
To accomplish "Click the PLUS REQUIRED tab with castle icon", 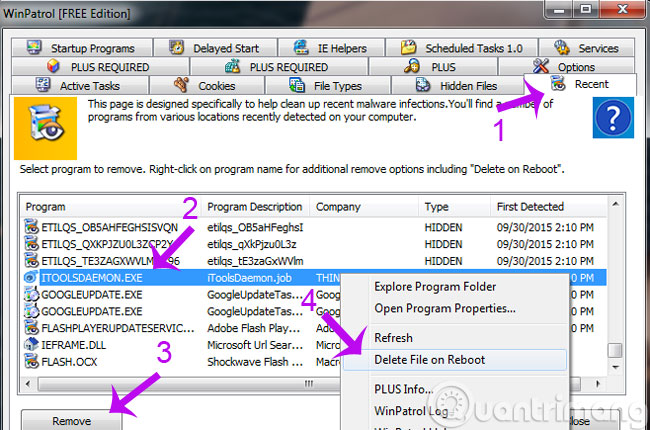I will coord(279,67).
